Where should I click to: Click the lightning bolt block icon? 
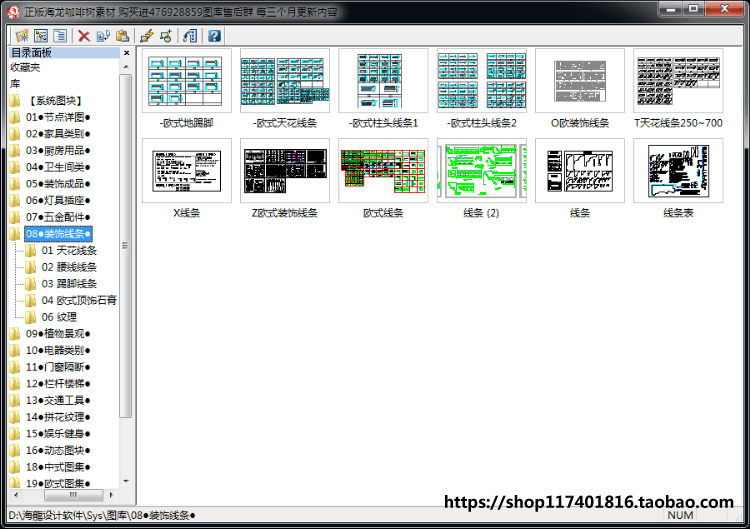coord(147,36)
